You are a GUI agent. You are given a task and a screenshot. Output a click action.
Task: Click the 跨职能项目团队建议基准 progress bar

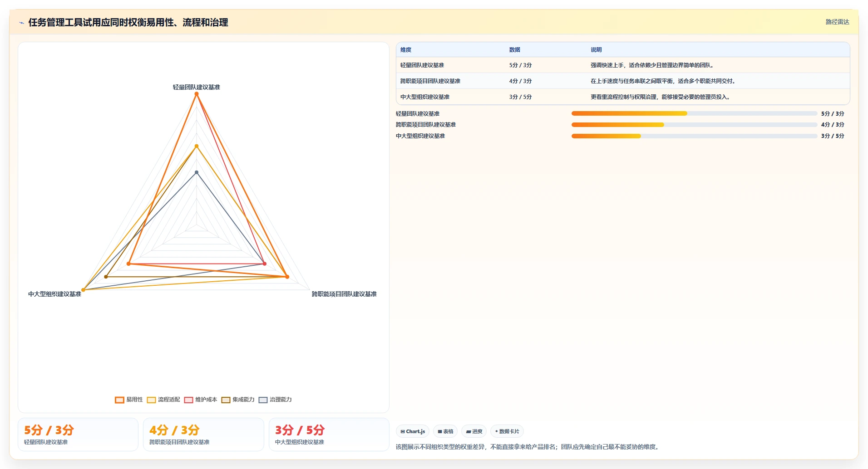click(694, 125)
